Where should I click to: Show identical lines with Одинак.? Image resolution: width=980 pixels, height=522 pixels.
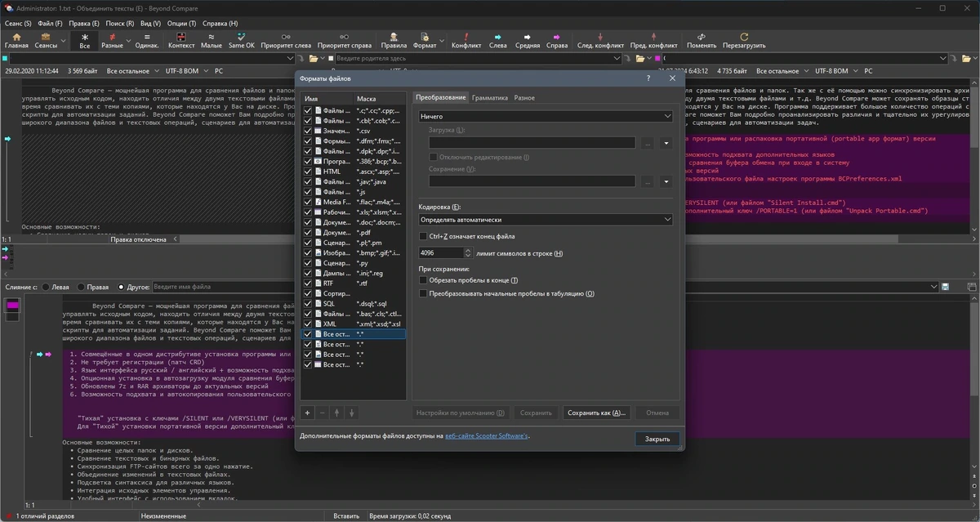[147, 41]
